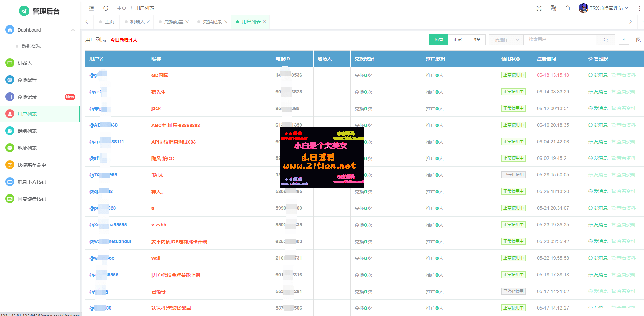Click the 搜索用户 input field
This screenshot has height=316, width=644.
tap(559, 40)
